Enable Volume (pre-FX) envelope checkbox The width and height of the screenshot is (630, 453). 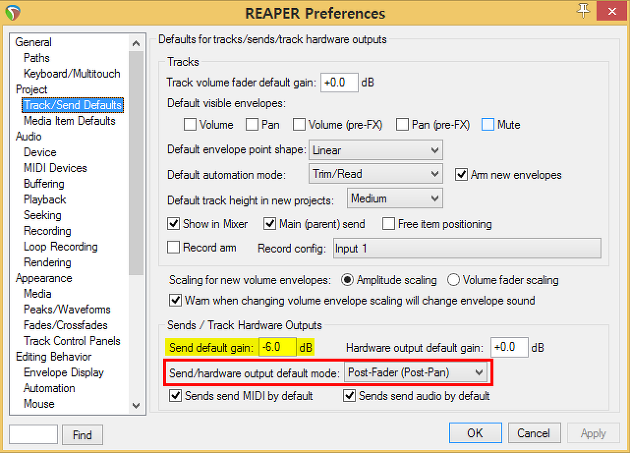click(x=299, y=125)
